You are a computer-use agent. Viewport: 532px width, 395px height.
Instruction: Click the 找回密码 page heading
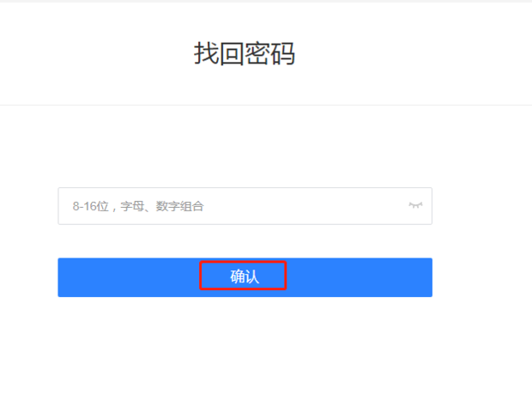(x=245, y=53)
